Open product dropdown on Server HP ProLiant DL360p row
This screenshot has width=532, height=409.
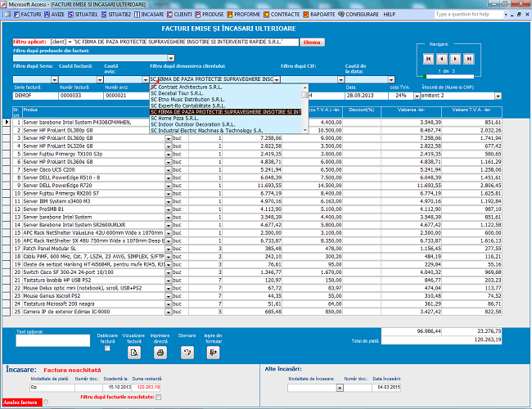[169, 138]
